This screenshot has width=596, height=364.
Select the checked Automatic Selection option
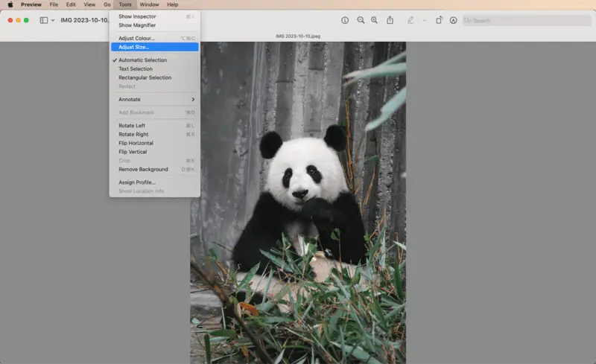[x=142, y=60]
